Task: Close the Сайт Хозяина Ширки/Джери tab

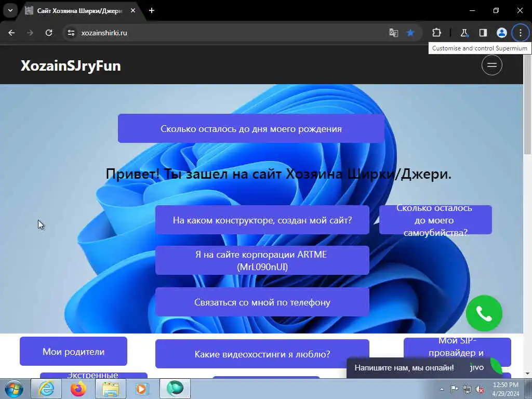Action: pyautogui.click(x=133, y=10)
